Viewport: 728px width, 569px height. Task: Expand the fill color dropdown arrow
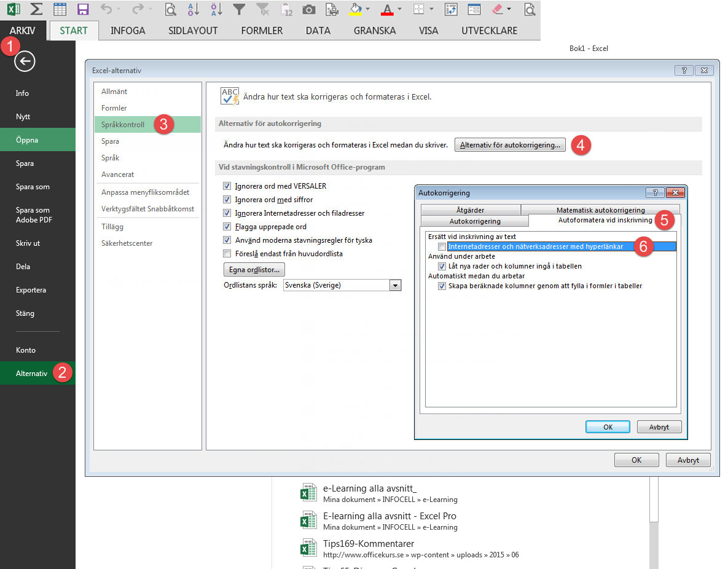pos(368,9)
